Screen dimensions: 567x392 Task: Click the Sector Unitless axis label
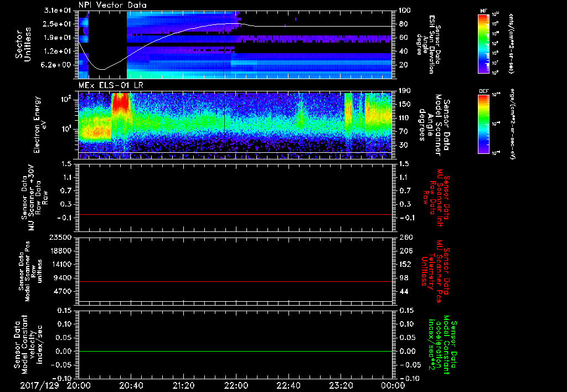pyautogui.click(x=23, y=43)
